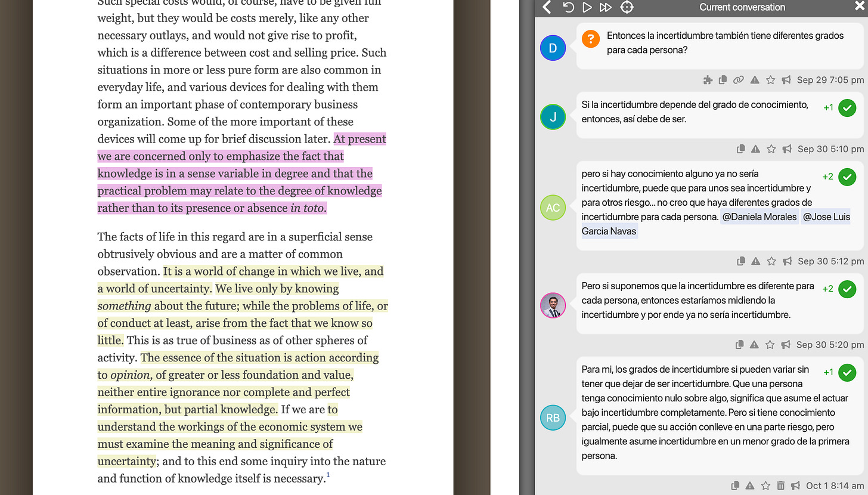Click megaphone icon on Sep 30 5:10 pm comment
This screenshot has width=868, height=495.
tap(787, 149)
